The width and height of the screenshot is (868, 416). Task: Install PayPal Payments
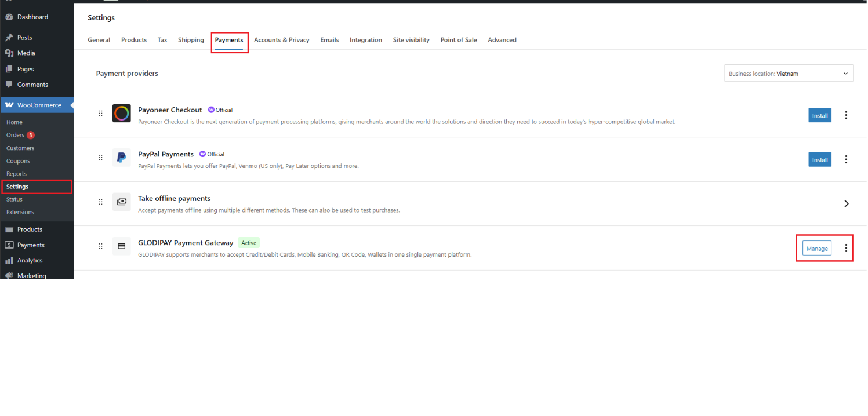click(820, 159)
